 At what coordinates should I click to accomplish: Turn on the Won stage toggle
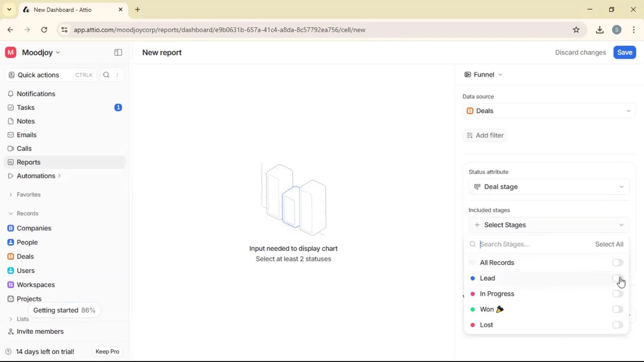[x=617, y=309]
